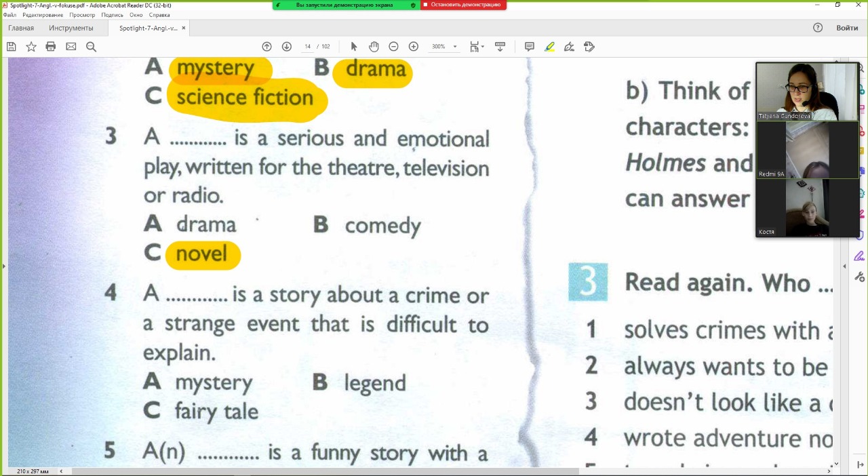Open the Find text magnifier icon
This screenshot has width=868, height=476.
[92, 47]
